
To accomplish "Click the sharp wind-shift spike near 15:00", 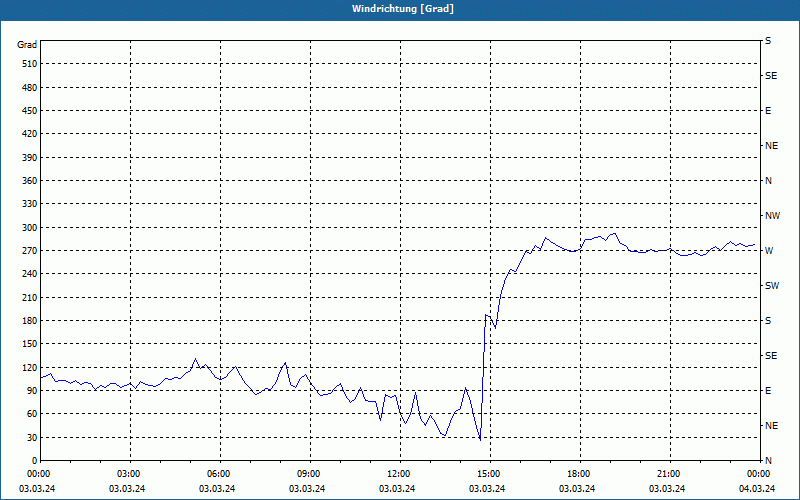I will point(483,378).
